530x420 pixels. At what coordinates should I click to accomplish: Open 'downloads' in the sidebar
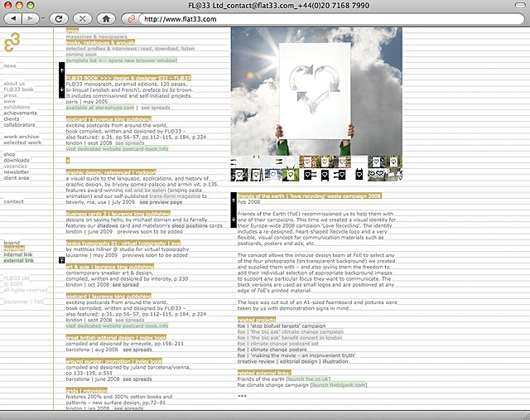pyautogui.click(x=17, y=160)
